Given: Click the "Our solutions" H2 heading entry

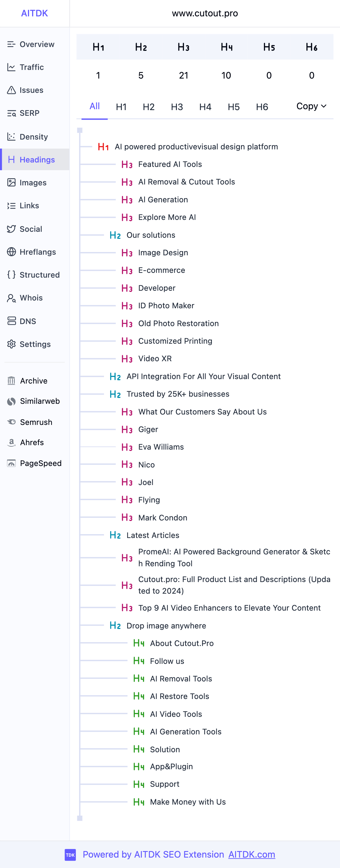Looking at the screenshot, I should click(x=151, y=235).
